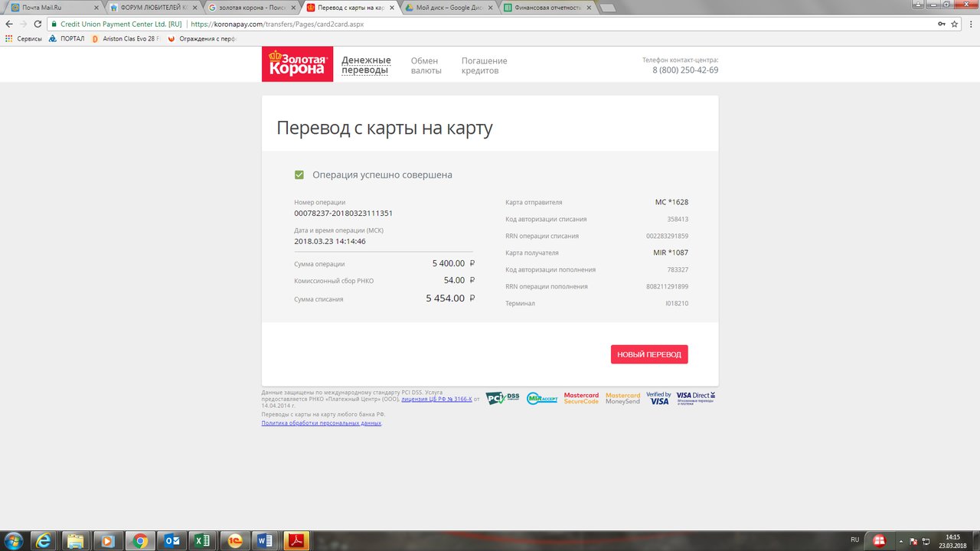The height and width of the screenshot is (551, 980).
Task: Click the browser back arrow
Action: [x=9, y=24]
